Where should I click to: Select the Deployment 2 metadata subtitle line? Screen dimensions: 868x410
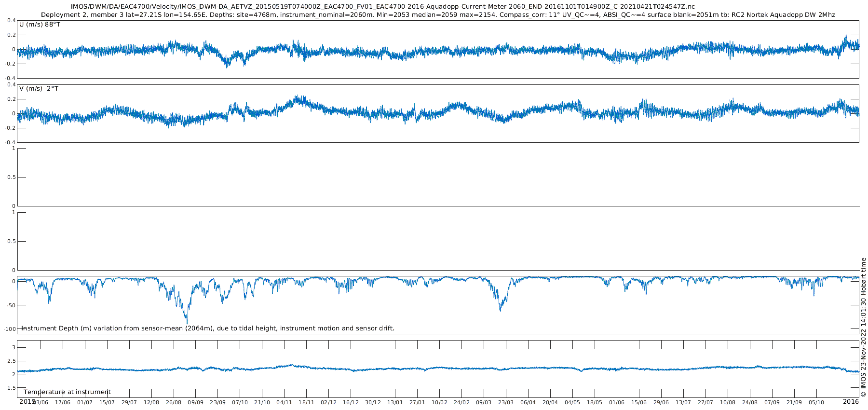[x=438, y=15]
